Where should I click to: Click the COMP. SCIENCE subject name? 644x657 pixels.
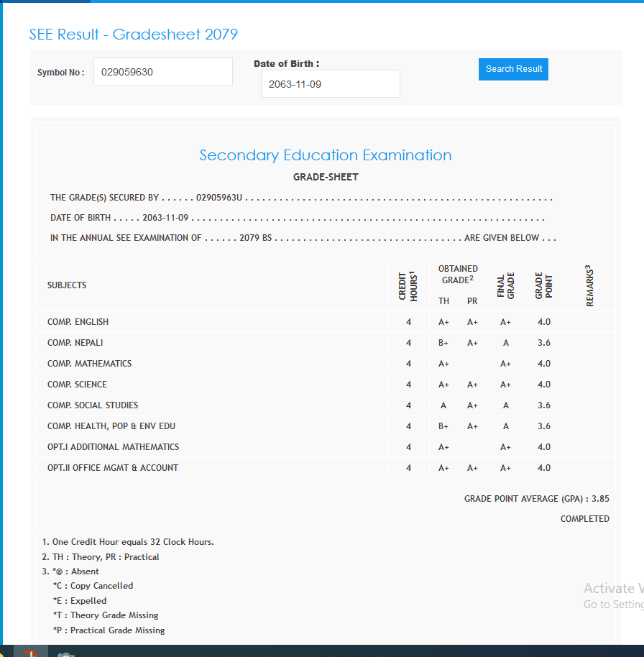pyautogui.click(x=77, y=385)
